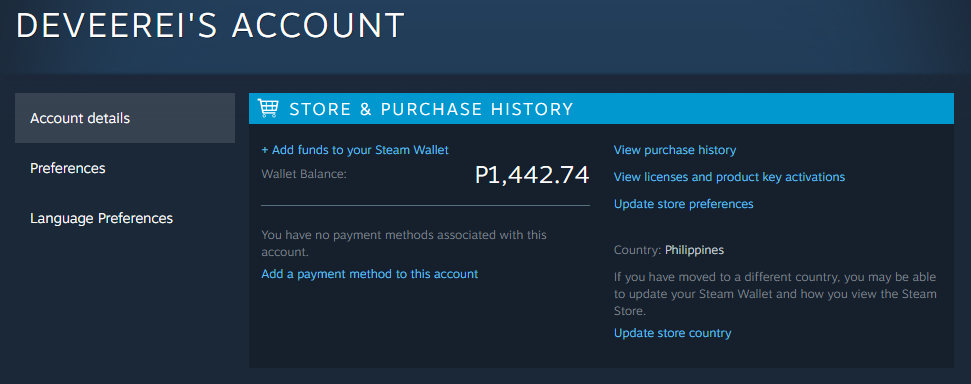Image resolution: width=971 pixels, height=384 pixels.
Task: Click the Country label text
Action: pos(638,250)
